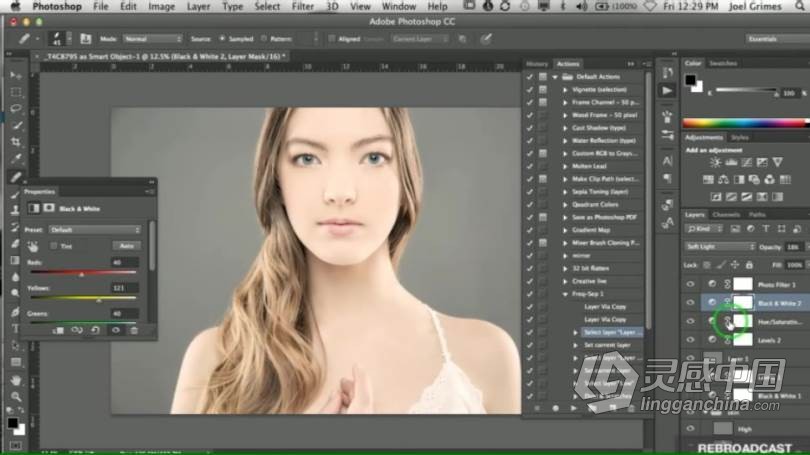Select the Clone Stamp tool
Viewport: 810px width, 455px height.
pyautogui.click(x=15, y=210)
